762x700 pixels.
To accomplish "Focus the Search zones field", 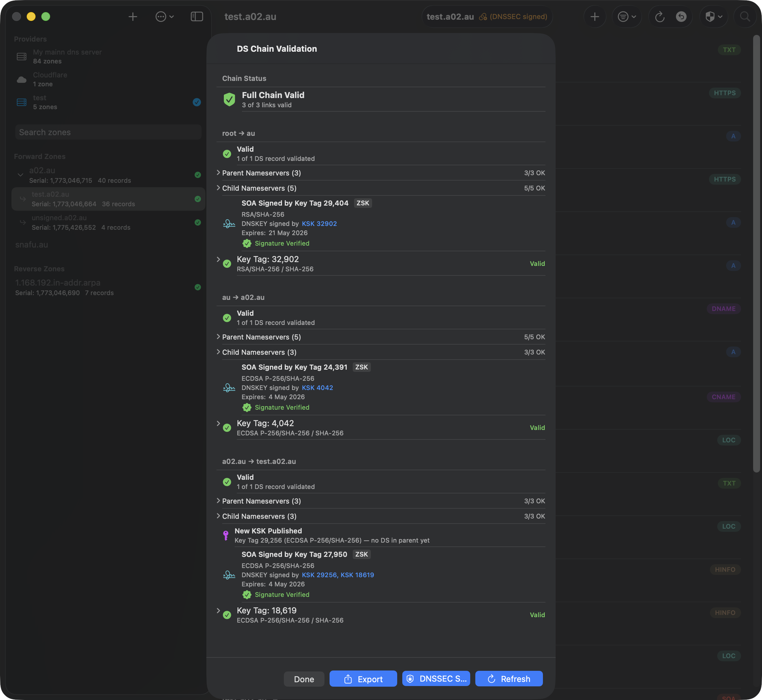I will click(108, 132).
